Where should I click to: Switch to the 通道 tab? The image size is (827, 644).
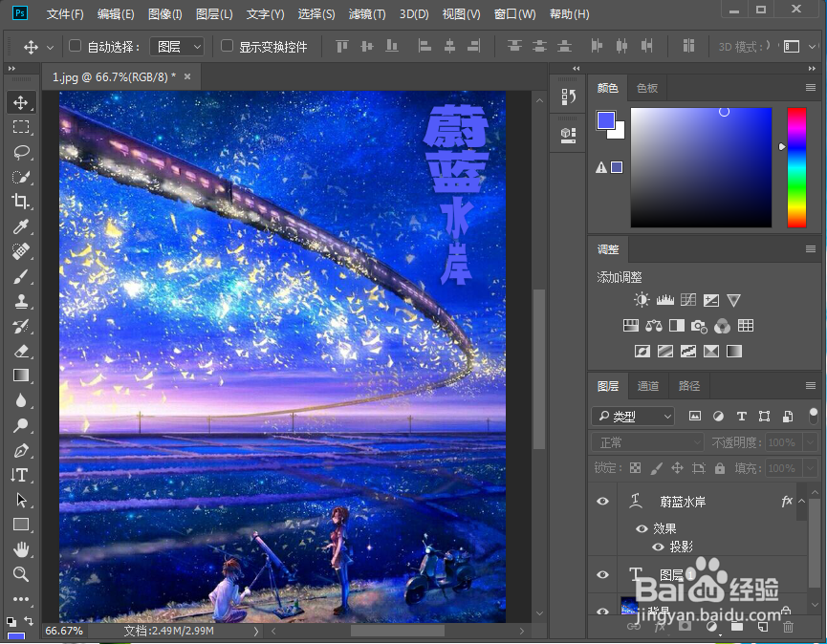(x=647, y=386)
